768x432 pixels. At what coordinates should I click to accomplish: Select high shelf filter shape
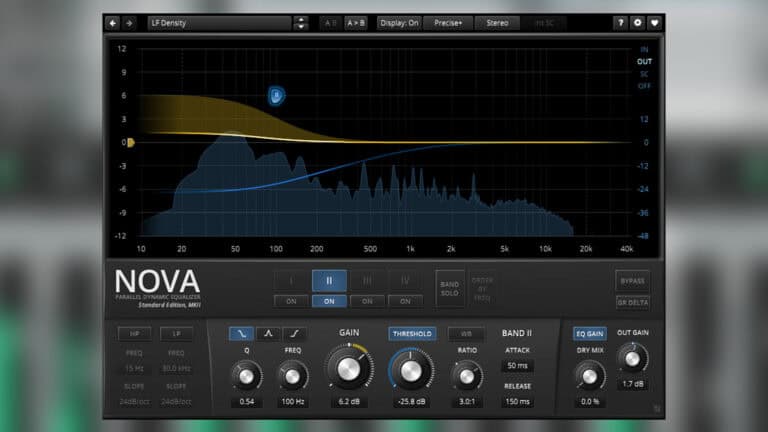294,334
